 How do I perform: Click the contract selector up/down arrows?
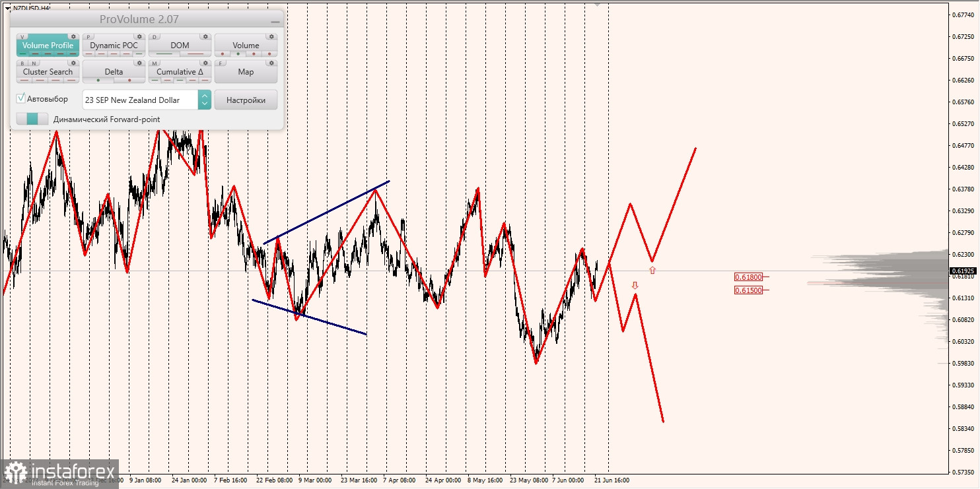205,100
